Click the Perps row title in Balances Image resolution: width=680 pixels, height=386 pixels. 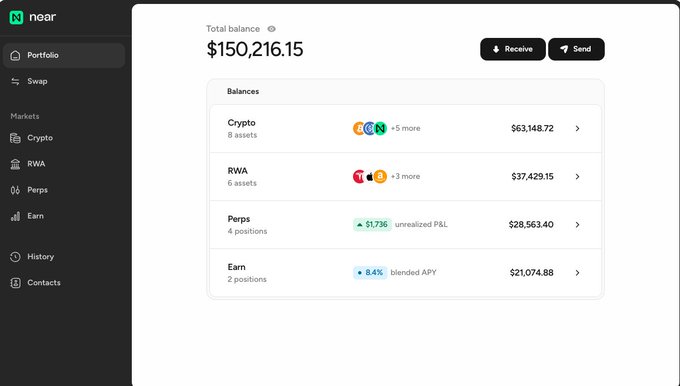coord(239,219)
